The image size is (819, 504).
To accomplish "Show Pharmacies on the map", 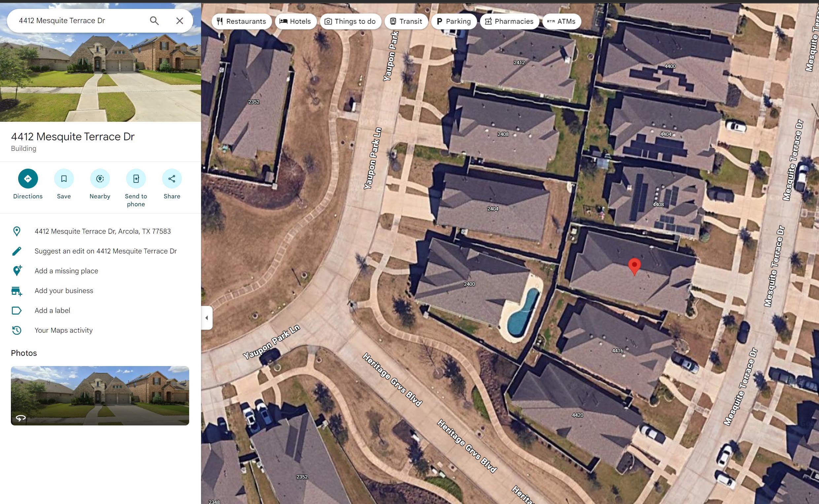I will coord(509,21).
